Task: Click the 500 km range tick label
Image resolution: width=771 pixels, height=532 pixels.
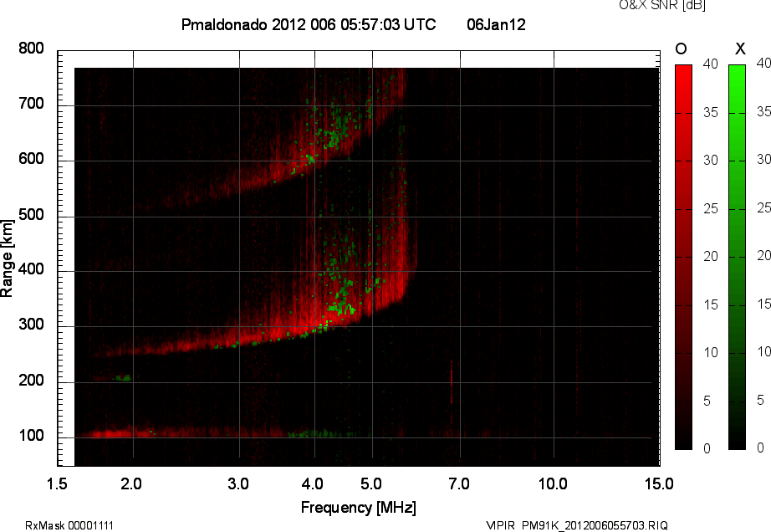Action: (31, 215)
